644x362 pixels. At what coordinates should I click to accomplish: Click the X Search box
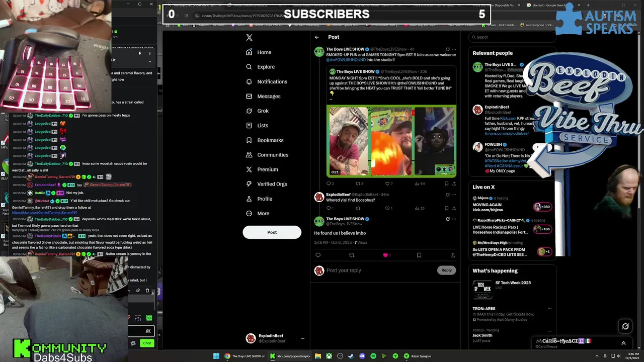pyautogui.click(x=512, y=37)
